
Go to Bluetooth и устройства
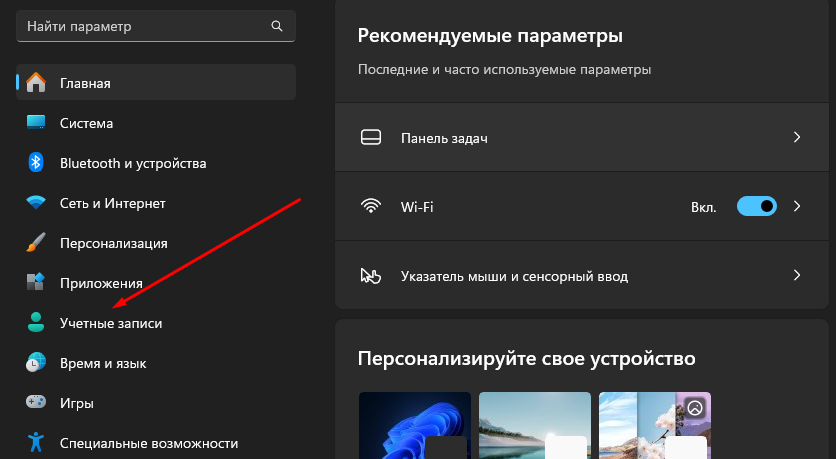coord(156,163)
